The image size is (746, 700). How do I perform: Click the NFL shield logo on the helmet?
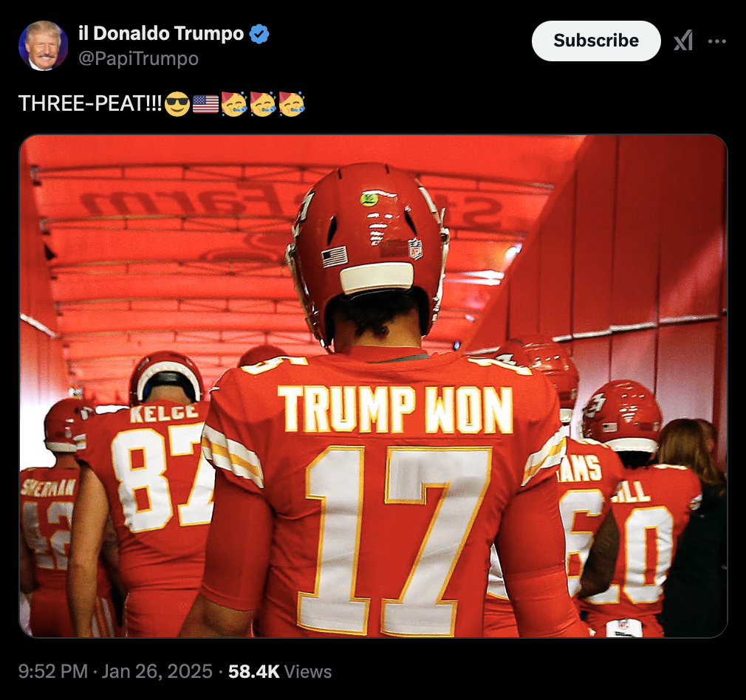[415, 249]
